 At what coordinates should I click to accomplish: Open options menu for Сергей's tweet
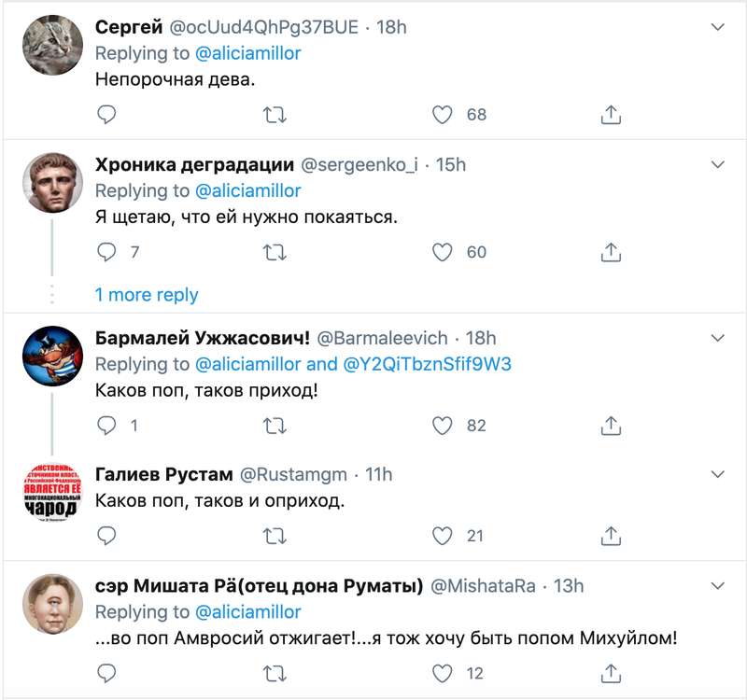tap(717, 24)
